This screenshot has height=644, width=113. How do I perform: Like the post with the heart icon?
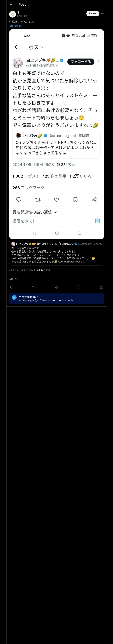[56, 287]
